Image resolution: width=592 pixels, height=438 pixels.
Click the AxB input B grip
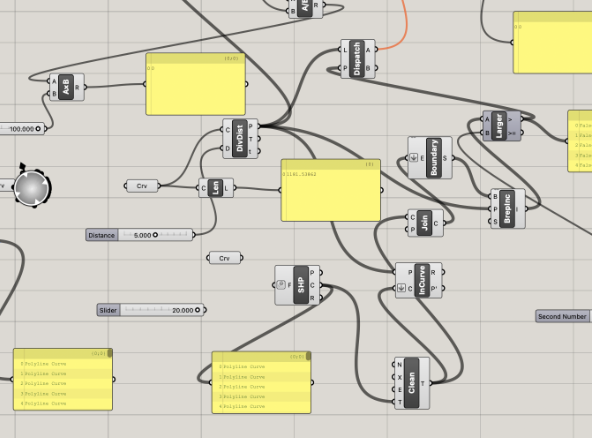[49, 94]
